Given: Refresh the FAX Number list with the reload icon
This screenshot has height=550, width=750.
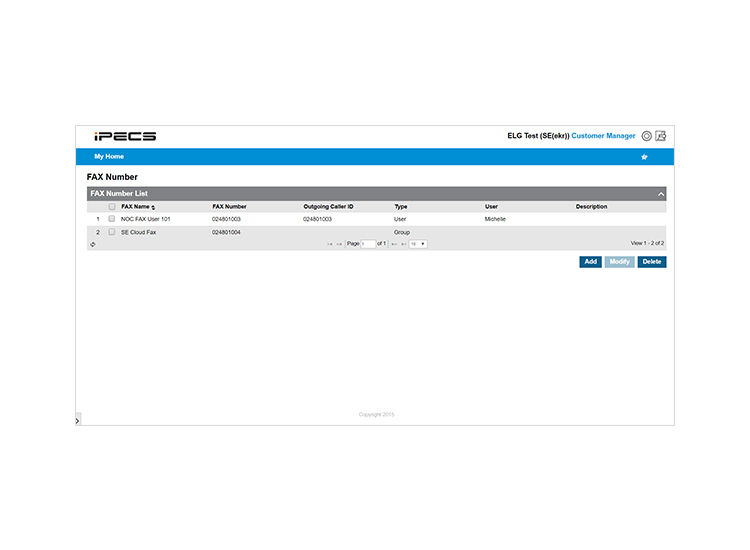Looking at the screenshot, I should [x=93, y=244].
